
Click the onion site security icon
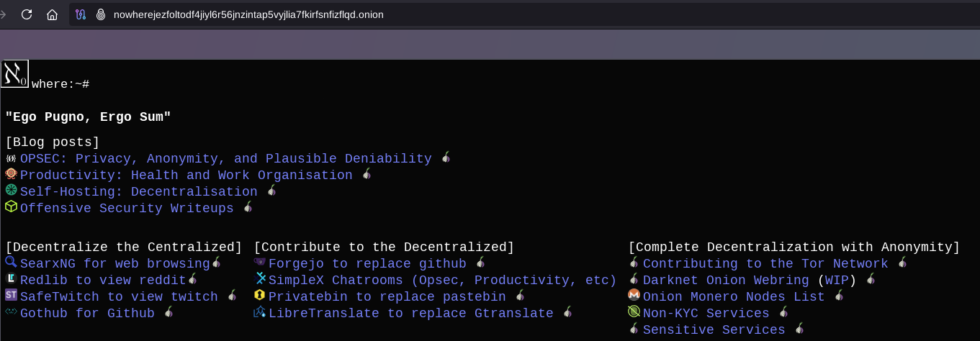click(x=100, y=14)
